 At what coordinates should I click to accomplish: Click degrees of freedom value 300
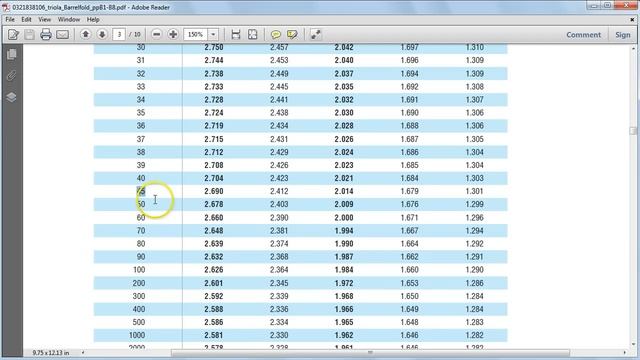[139, 296]
